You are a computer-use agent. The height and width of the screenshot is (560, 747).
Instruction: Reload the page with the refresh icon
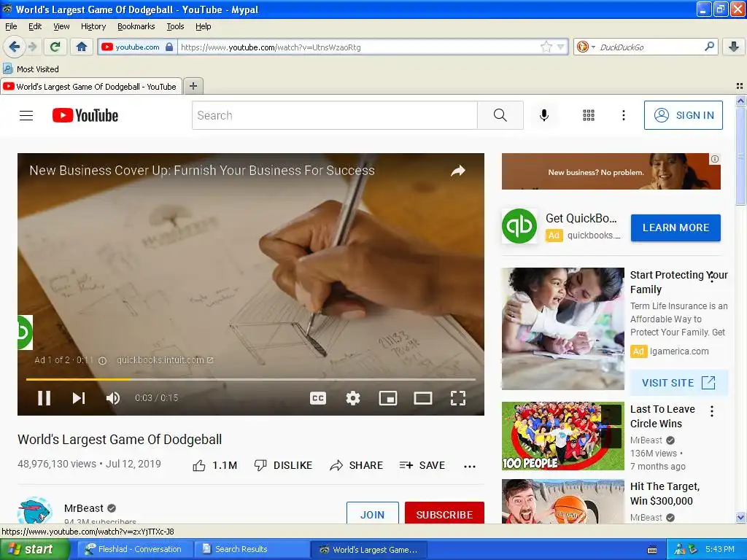point(55,47)
